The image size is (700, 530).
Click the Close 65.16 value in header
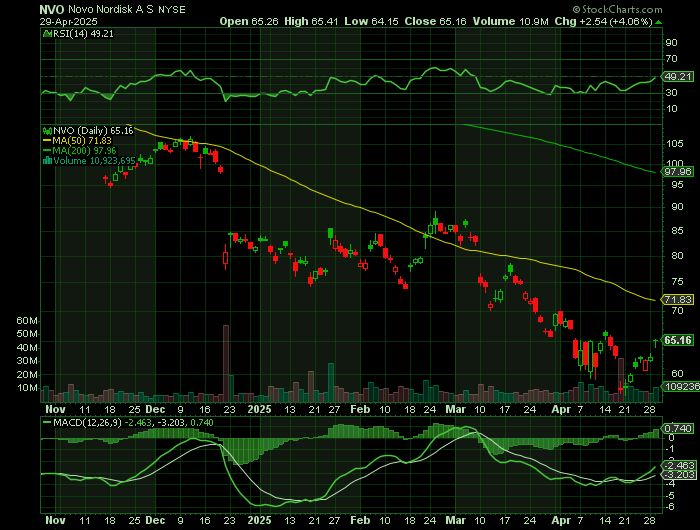pos(436,21)
